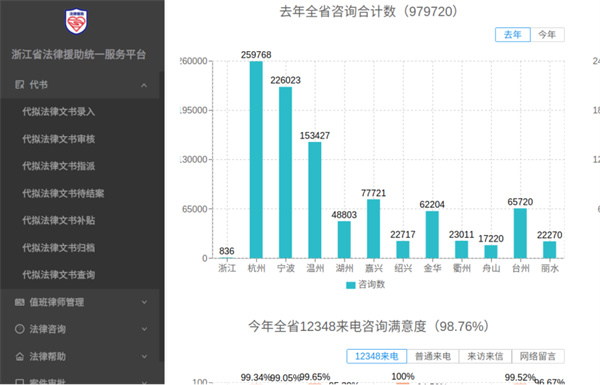Open 代拟法律文书审核 menu item

(x=59, y=139)
